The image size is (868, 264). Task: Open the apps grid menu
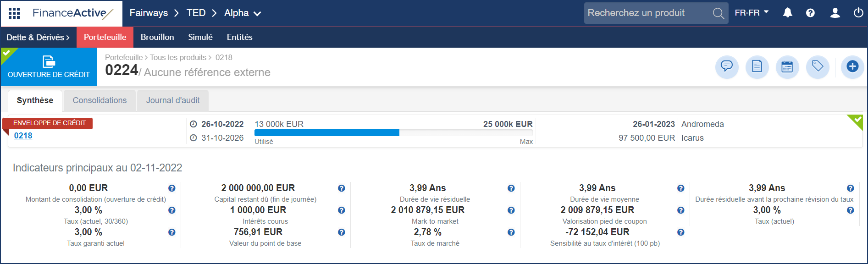(14, 13)
